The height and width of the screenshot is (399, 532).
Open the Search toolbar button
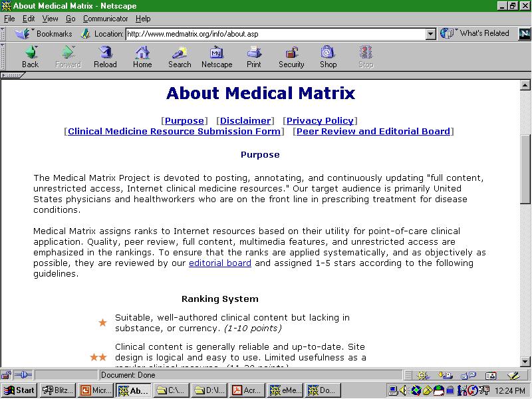pyautogui.click(x=180, y=57)
